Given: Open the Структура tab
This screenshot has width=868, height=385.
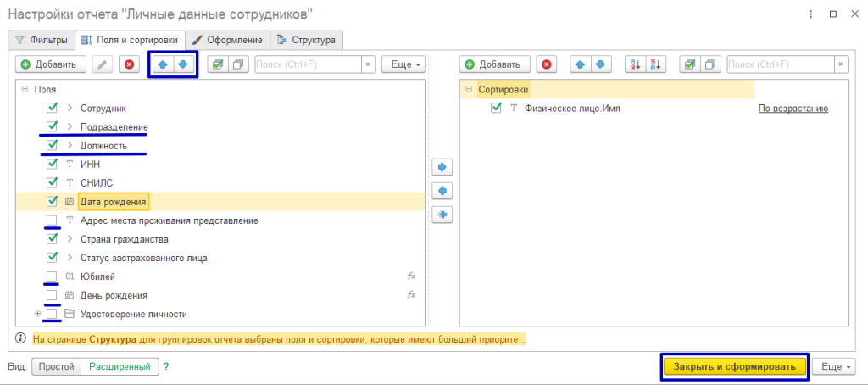Looking at the screenshot, I should tap(307, 40).
